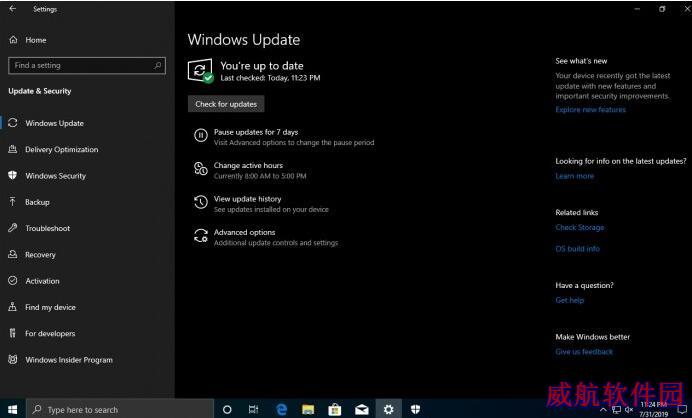Viewport: 692px width, 418px height.
Task: Click Learn more about latest updates
Action: tap(575, 176)
